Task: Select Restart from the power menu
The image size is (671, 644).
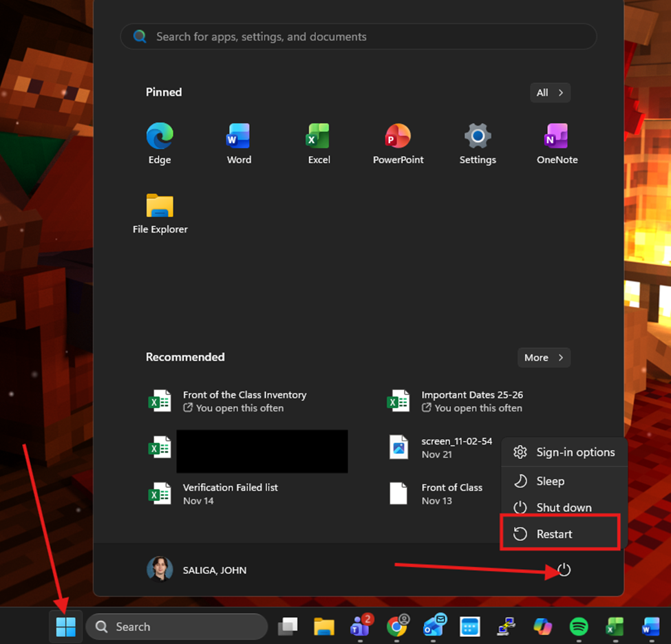Action: pyautogui.click(x=561, y=534)
